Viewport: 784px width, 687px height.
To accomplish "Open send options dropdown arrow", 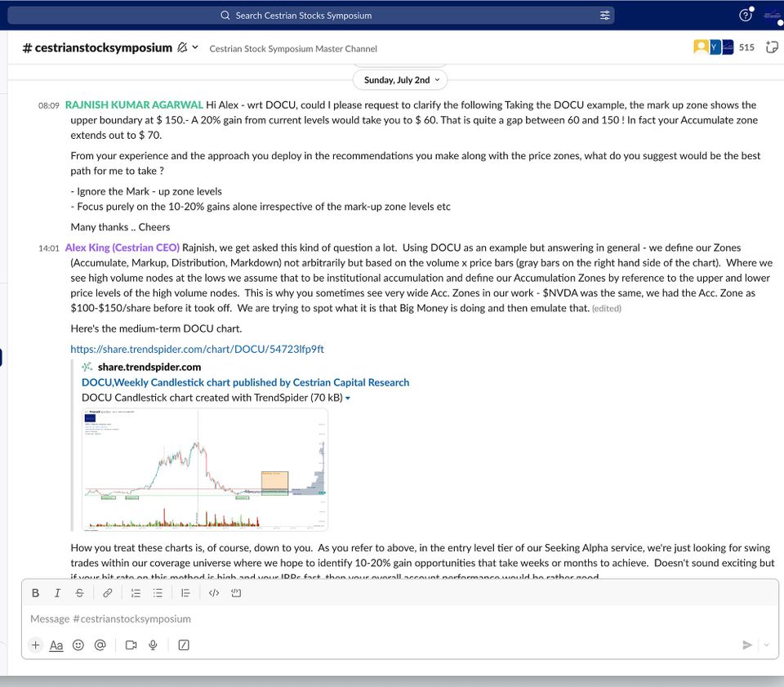I will pos(766,645).
